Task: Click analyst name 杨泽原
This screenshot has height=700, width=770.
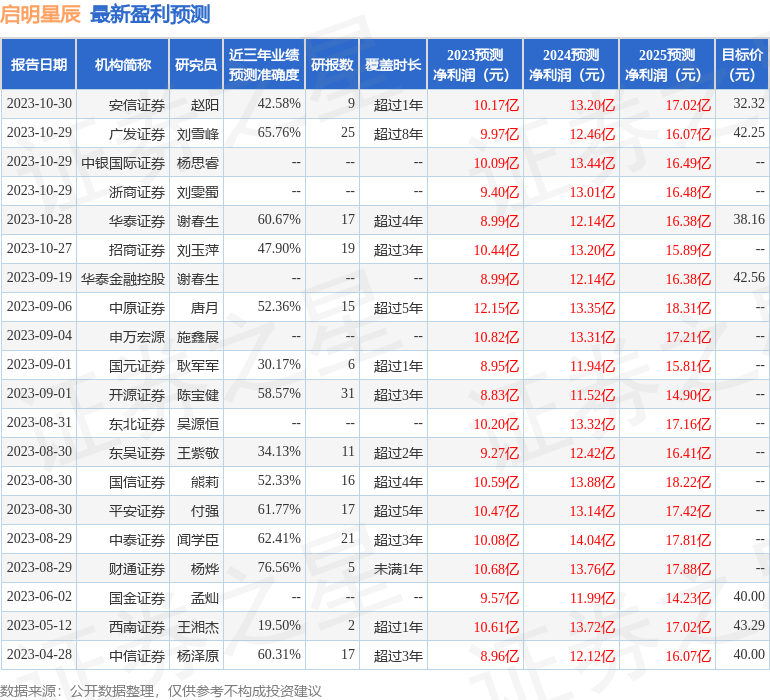Action: pos(198,655)
